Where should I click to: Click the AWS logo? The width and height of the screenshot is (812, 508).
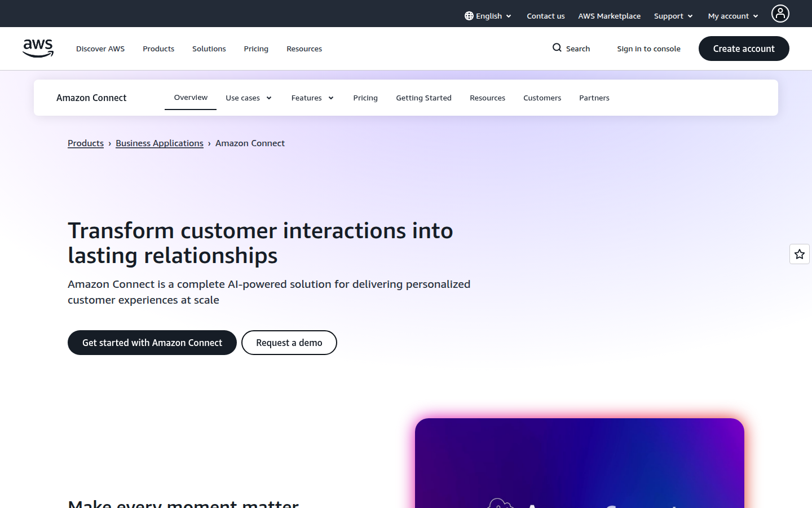click(x=38, y=49)
